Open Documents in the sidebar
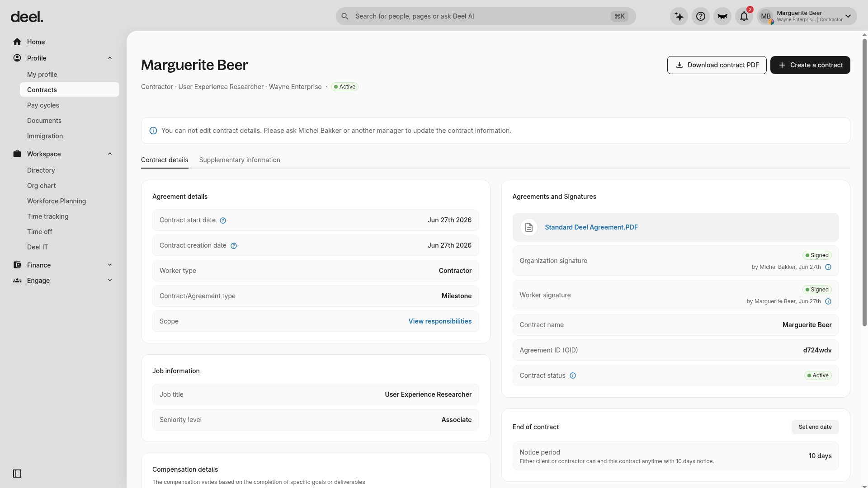Screen dimensions: 868x488 click(70, 121)
